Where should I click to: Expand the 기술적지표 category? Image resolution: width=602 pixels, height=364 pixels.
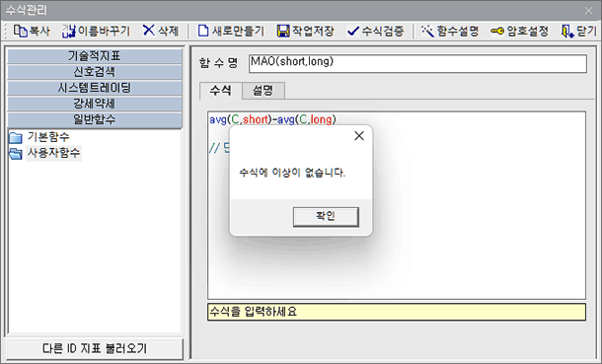(95, 56)
